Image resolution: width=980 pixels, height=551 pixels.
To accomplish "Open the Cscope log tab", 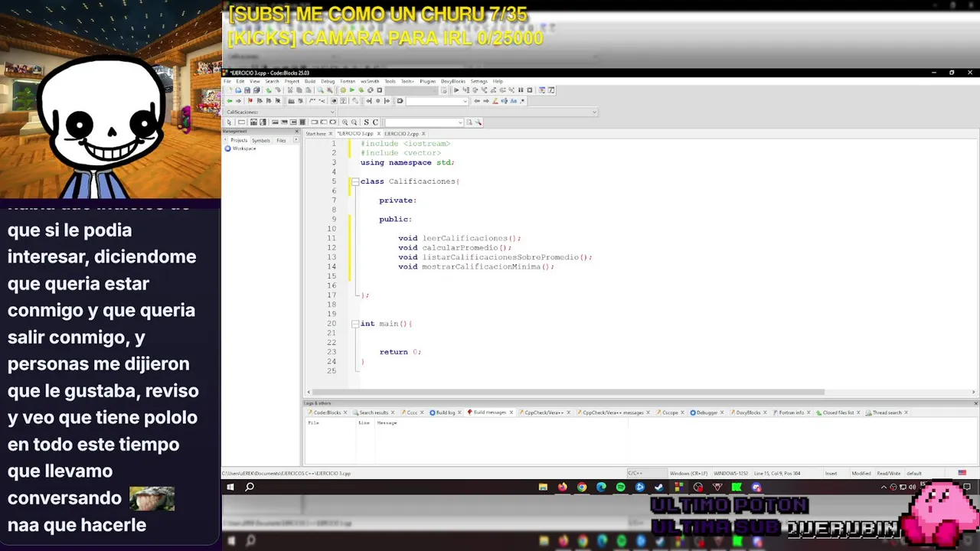I will [x=670, y=412].
